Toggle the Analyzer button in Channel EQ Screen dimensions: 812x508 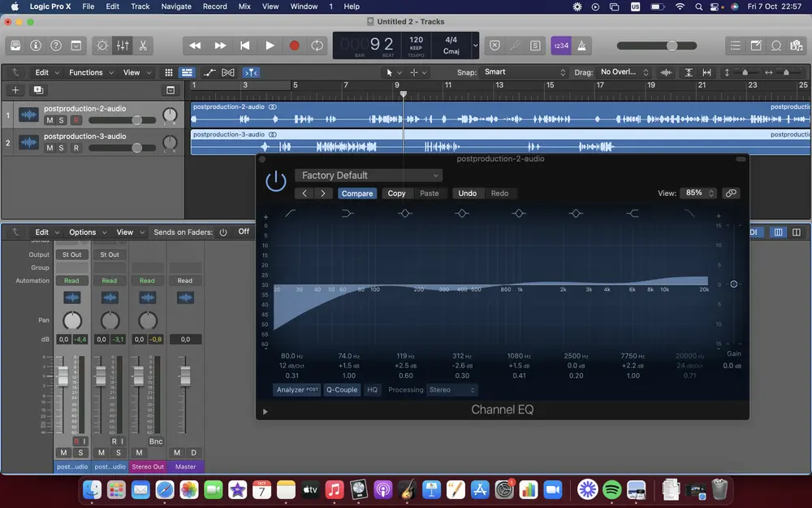[297, 390]
